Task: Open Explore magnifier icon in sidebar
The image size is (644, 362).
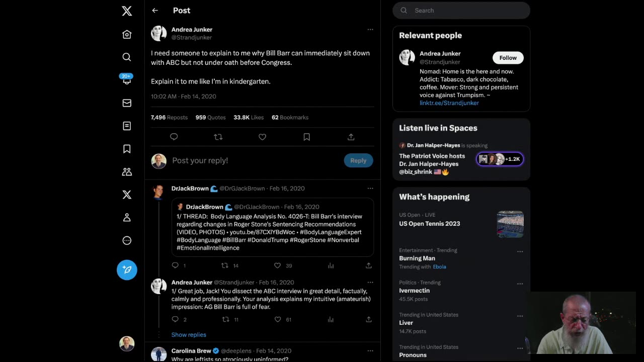Action: click(x=127, y=57)
